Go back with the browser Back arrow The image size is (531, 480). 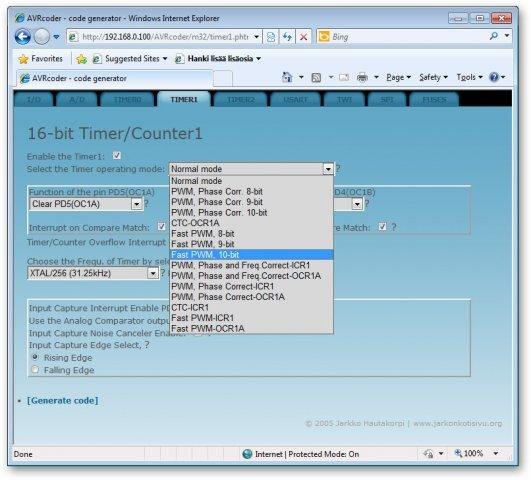point(23,37)
